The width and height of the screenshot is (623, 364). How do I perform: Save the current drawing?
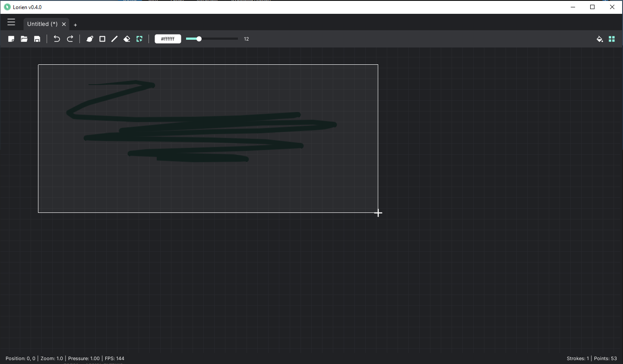point(37,38)
